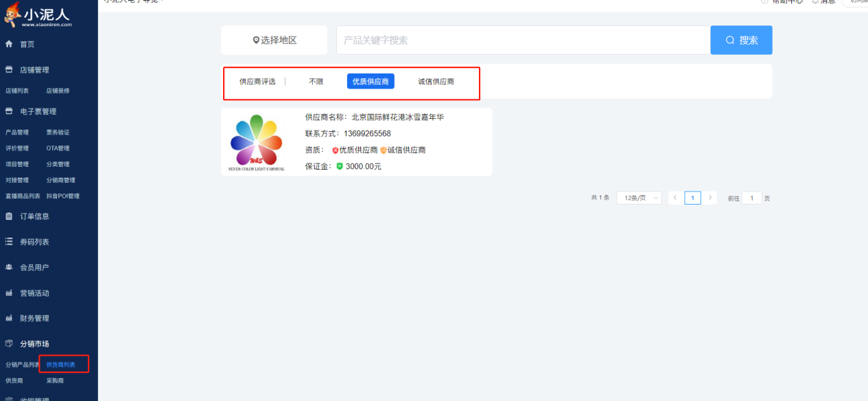Select the 诚信供应商 filter option
The image size is (868, 401).
436,82
